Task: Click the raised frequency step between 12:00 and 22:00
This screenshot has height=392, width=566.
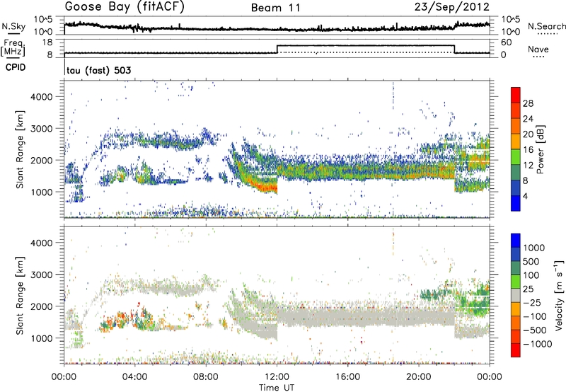Action: [366, 45]
